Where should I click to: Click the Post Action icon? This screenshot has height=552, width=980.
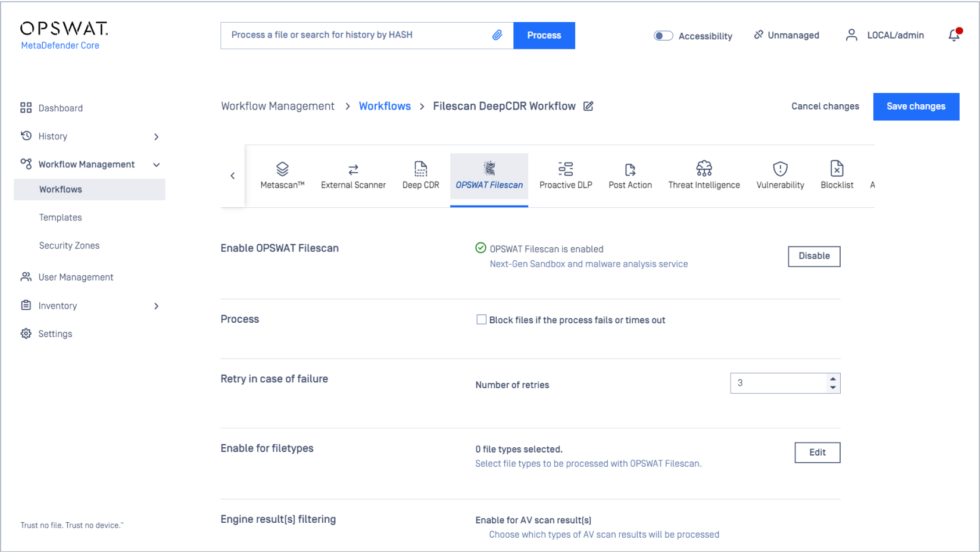(x=630, y=170)
